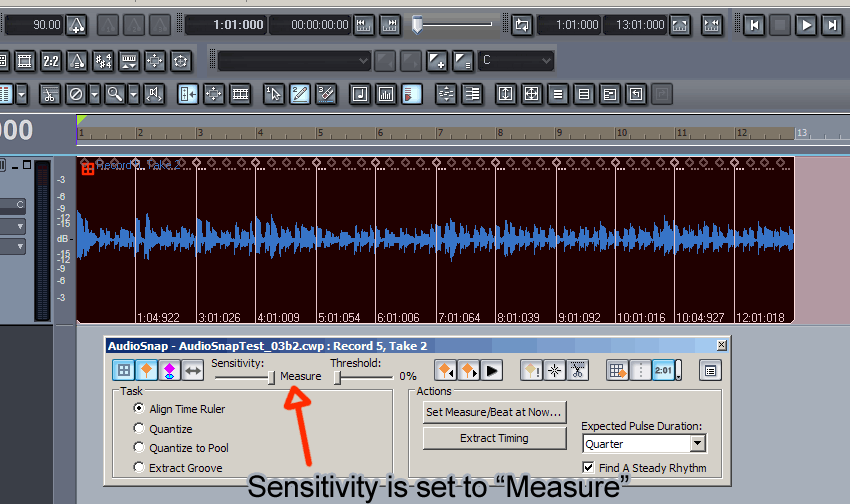
Task: Select the zoom magnifier tool
Action: (x=115, y=94)
